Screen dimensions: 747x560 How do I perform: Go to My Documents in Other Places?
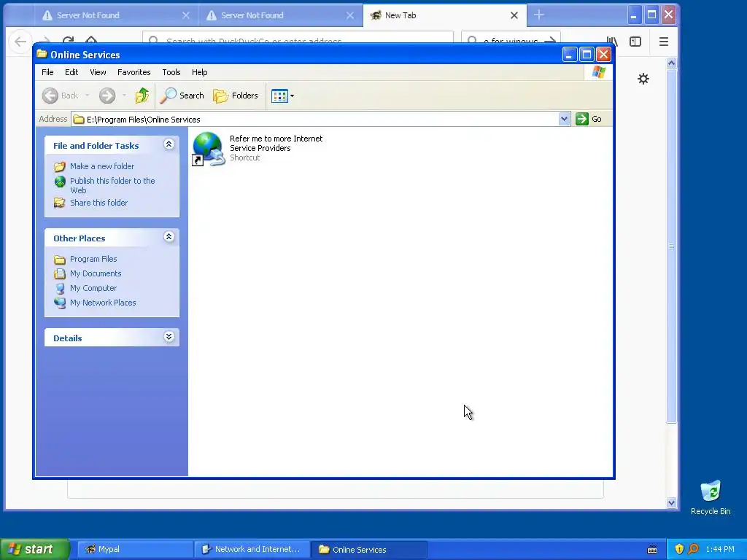(96, 274)
